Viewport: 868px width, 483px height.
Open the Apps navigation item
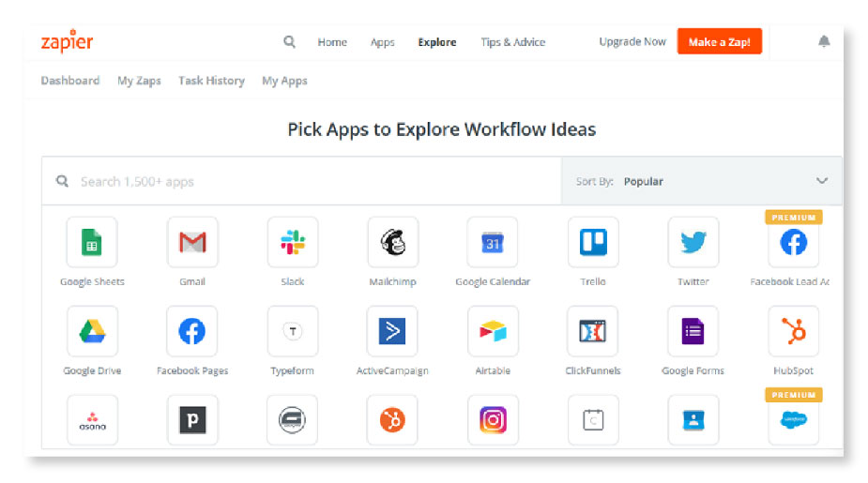[x=383, y=42]
